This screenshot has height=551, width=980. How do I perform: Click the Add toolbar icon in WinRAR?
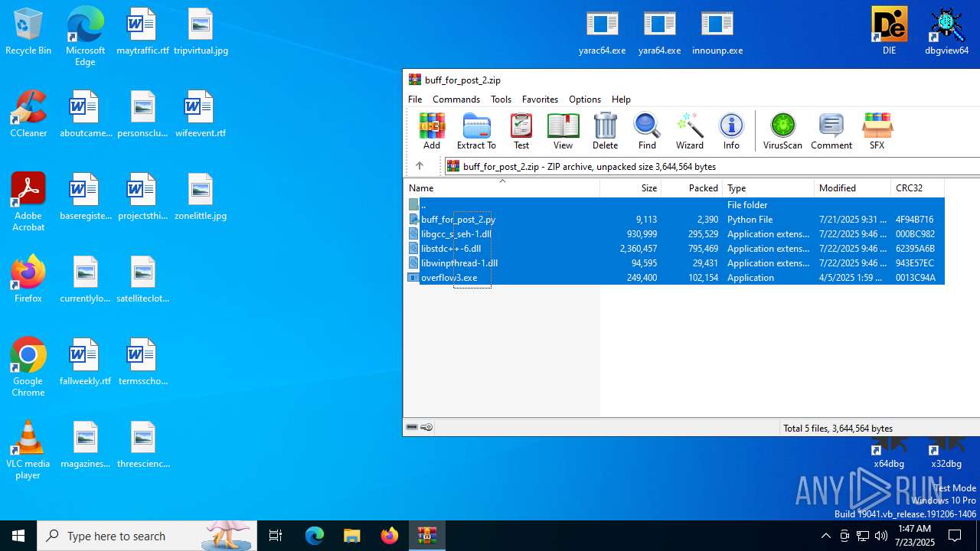pyautogui.click(x=432, y=131)
